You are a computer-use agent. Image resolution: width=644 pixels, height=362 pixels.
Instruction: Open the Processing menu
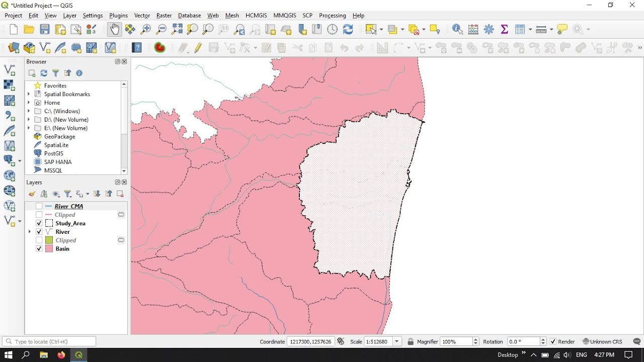point(333,16)
